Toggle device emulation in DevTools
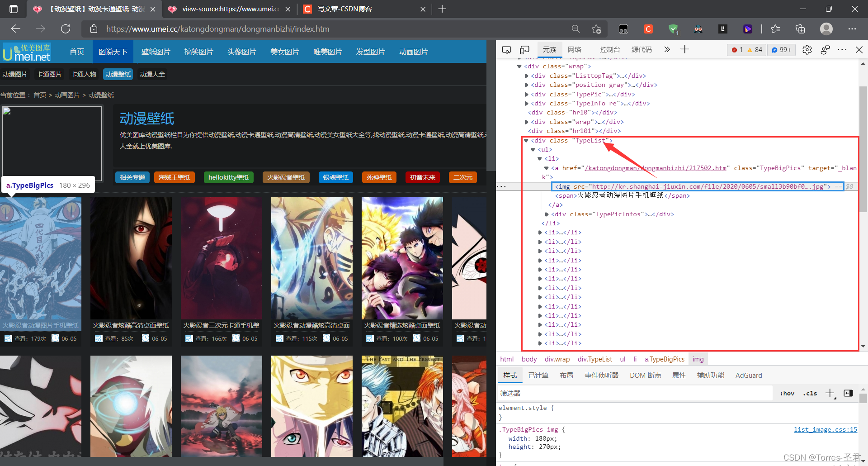Viewport: 868px width, 466px height. pos(524,50)
